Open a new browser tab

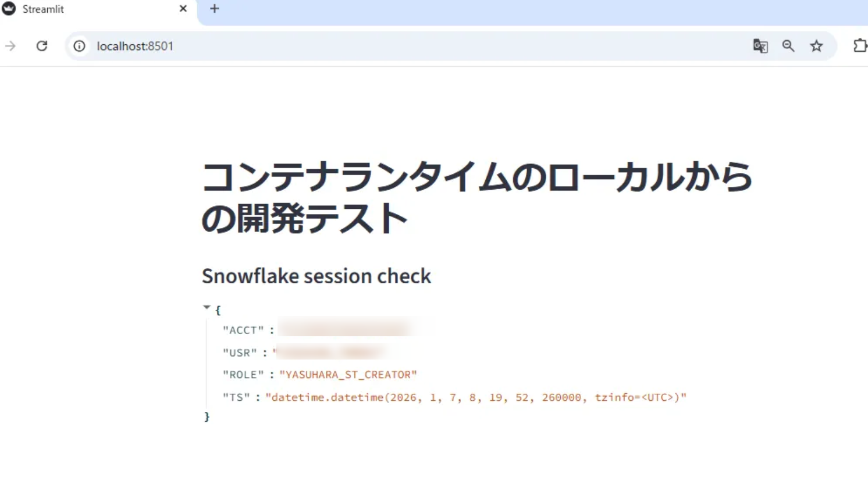215,9
